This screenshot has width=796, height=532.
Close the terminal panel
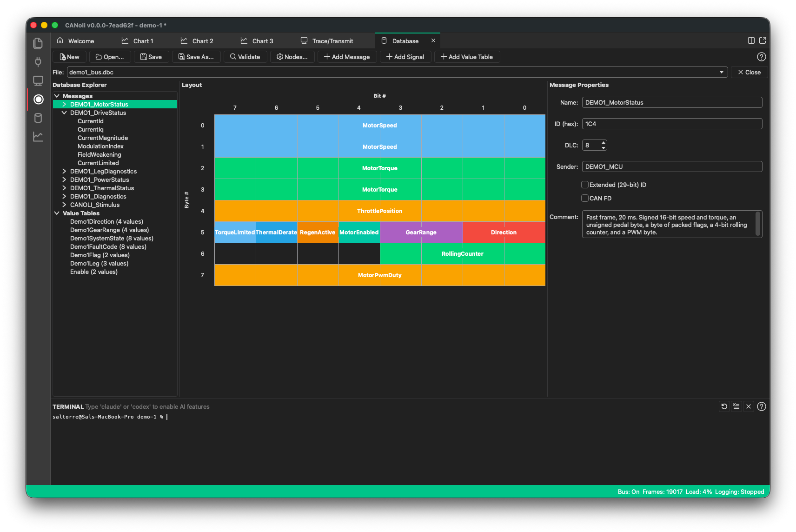(x=749, y=406)
